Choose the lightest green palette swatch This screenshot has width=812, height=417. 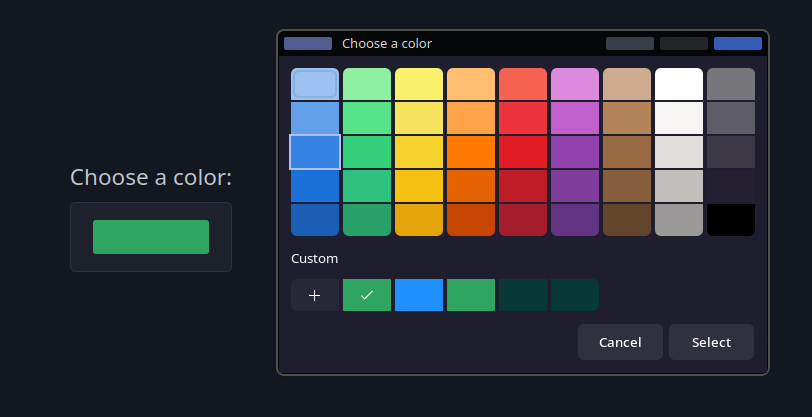(x=367, y=84)
